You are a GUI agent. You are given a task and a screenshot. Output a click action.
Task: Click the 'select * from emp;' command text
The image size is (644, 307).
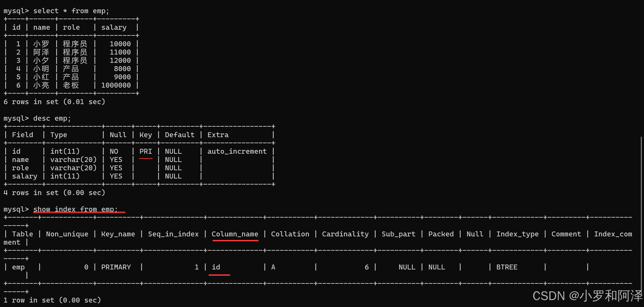click(71, 11)
